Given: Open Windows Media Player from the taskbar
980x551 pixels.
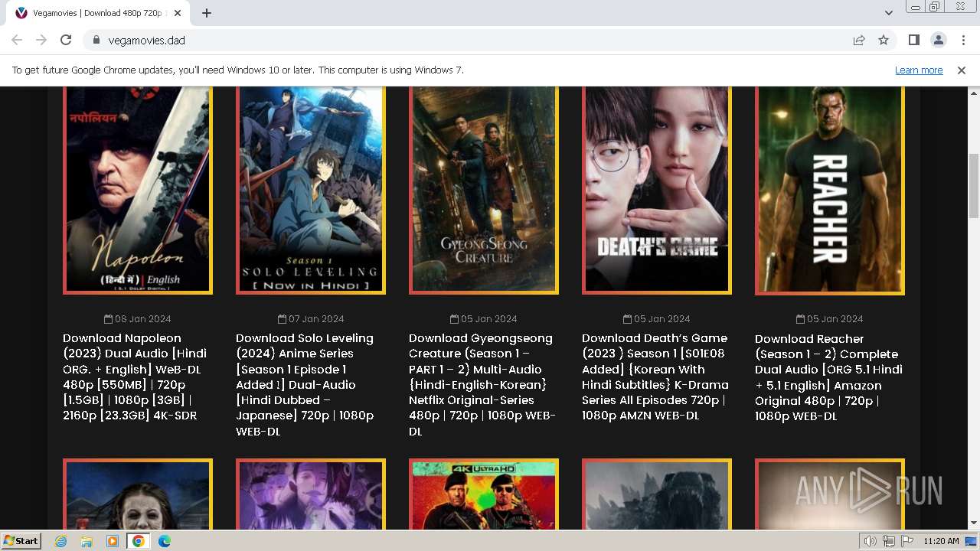Looking at the screenshot, I should (113, 541).
